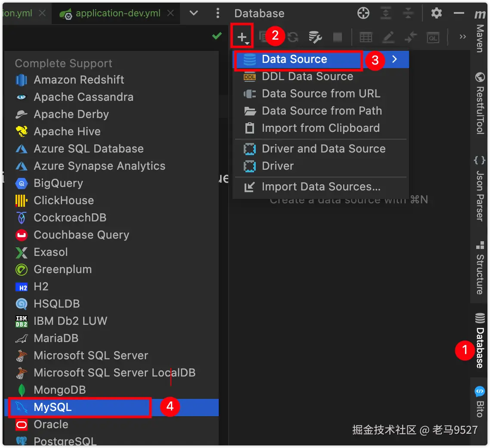Select BigQuery data source
Screen dimensions: 490x448
click(112, 183)
